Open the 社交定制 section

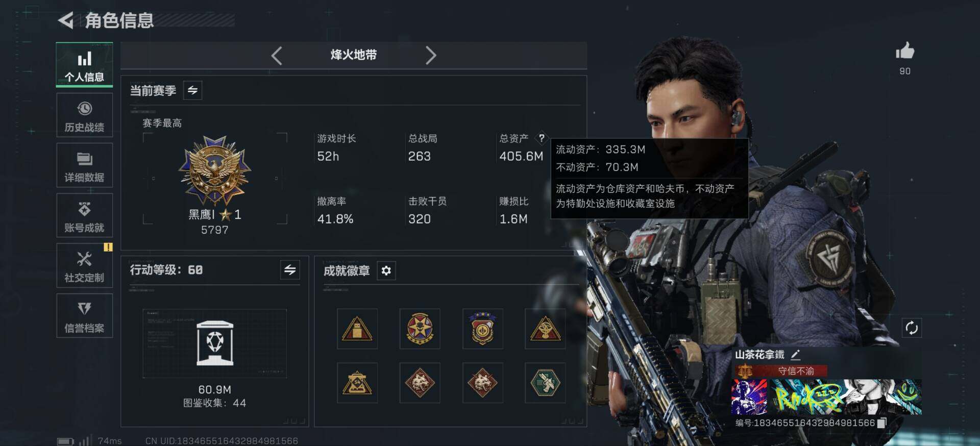[84, 266]
